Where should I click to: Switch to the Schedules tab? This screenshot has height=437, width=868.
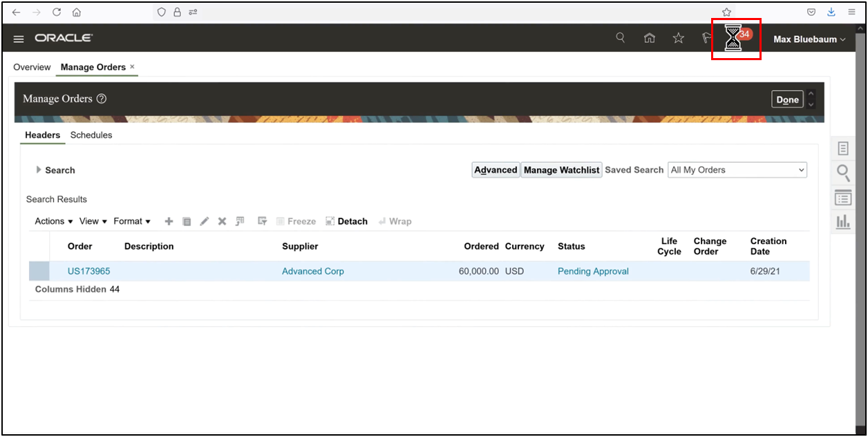click(91, 135)
